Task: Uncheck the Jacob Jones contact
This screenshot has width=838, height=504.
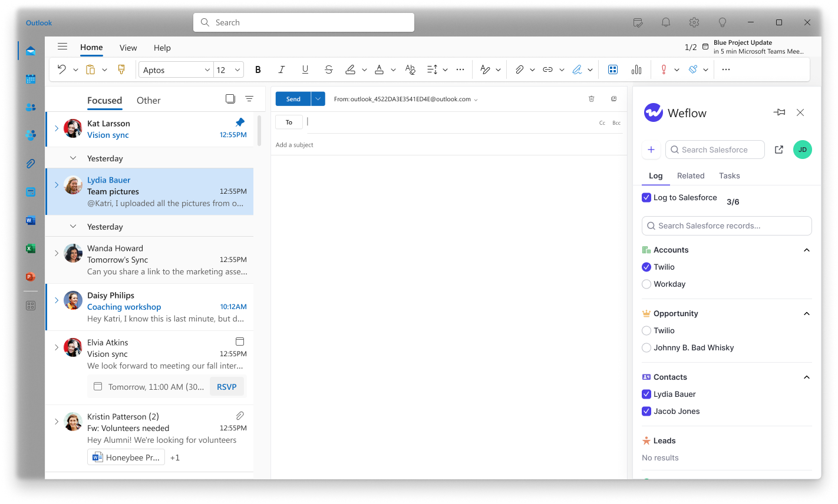Action: pos(646,411)
